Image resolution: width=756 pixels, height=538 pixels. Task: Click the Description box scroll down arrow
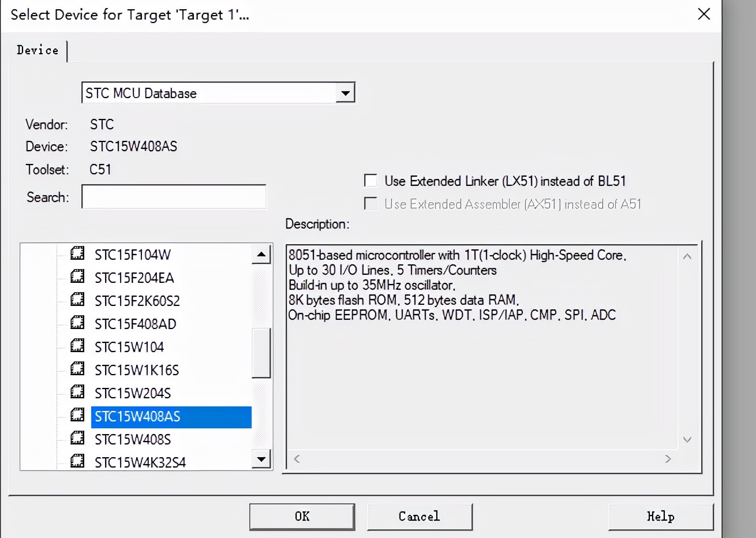point(687,439)
